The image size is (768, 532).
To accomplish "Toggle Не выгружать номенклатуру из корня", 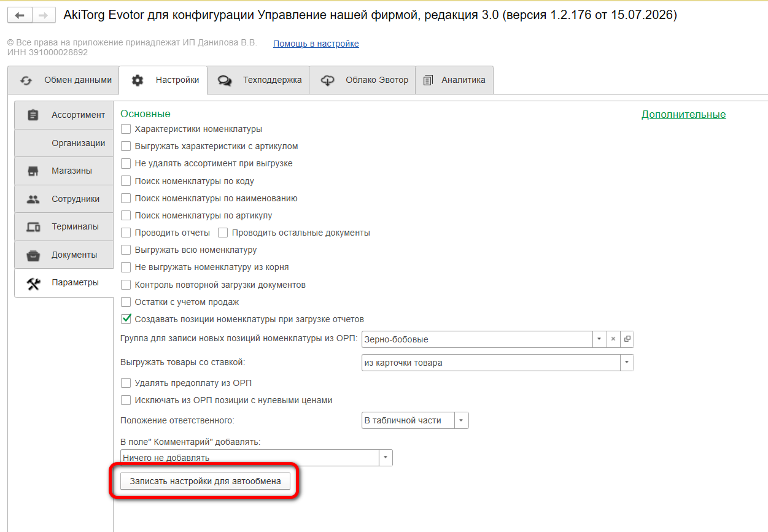I will pyautogui.click(x=126, y=268).
